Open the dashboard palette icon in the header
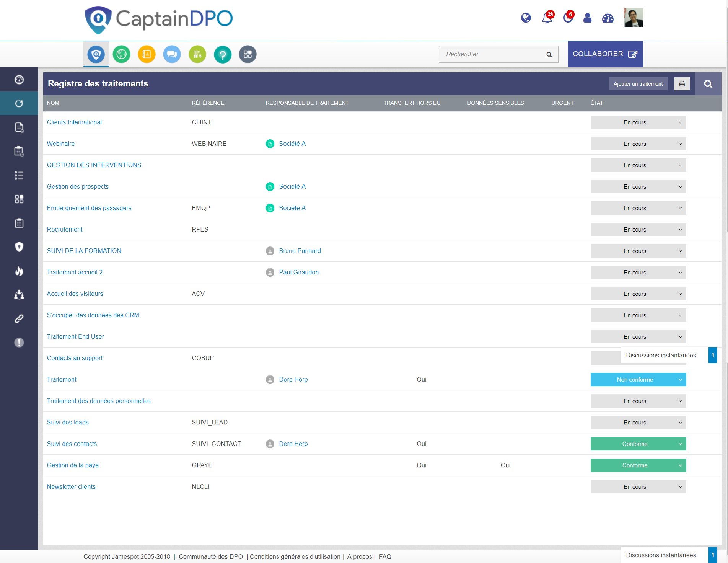 607,18
